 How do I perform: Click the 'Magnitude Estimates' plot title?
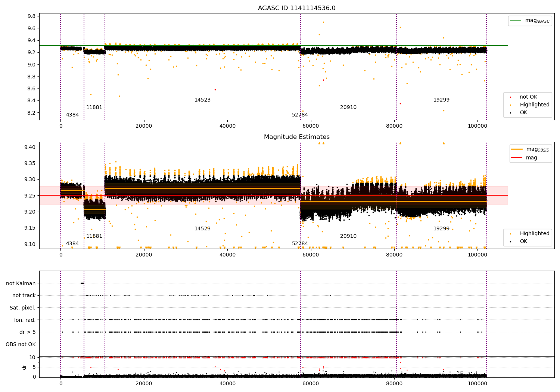click(296, 137)
